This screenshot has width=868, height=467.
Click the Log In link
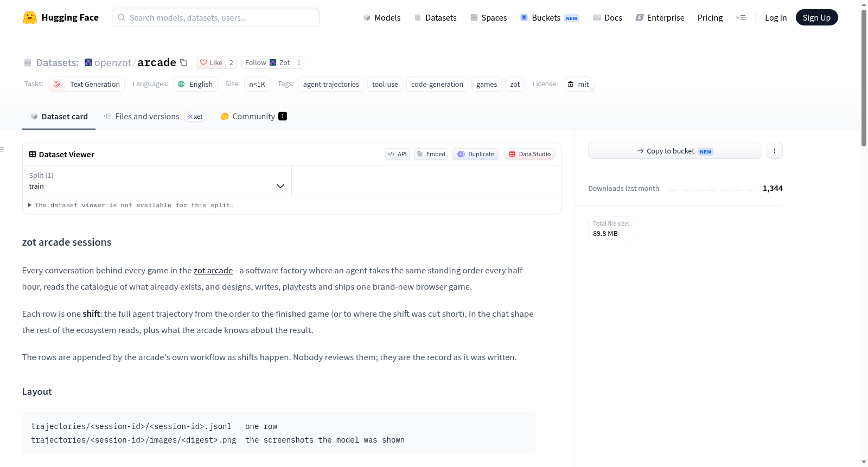click(x=776, y=17)
